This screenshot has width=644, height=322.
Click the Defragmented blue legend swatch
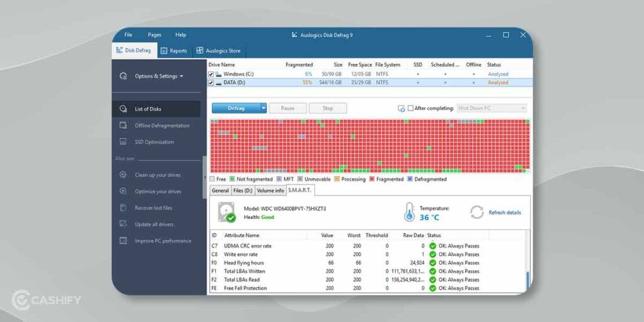410,179
